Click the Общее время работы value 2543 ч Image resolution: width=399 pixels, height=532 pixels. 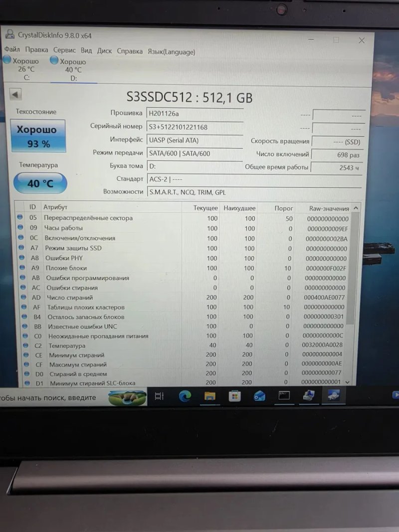337,168
